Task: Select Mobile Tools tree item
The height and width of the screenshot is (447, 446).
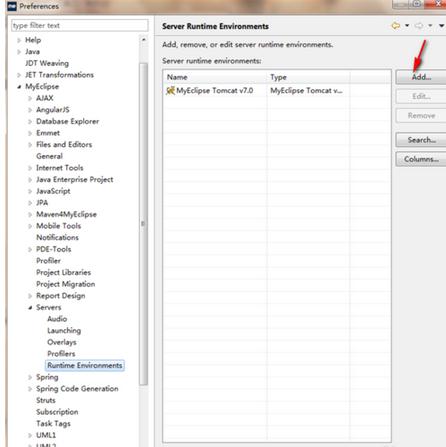Action: click(x=59, y=226)
